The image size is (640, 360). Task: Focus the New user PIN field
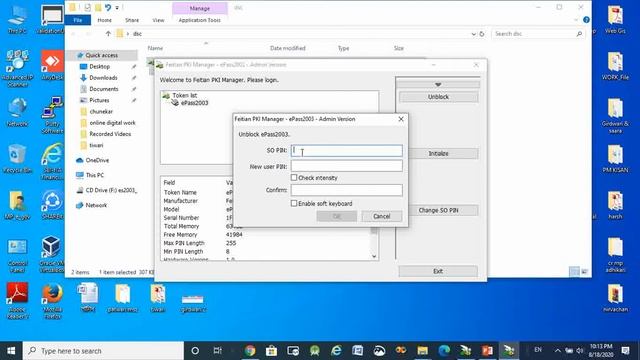pos(347,166)
